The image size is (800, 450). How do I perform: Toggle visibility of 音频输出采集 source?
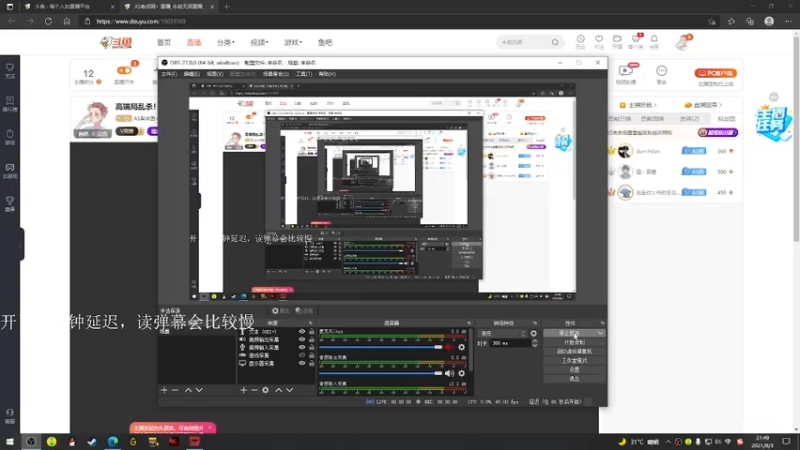point(302,339)
